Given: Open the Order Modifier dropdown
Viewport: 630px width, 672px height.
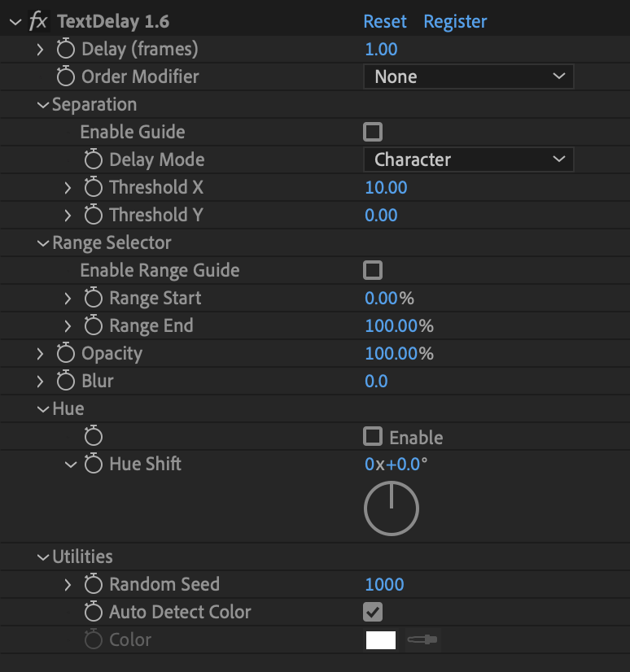Looking at the screenshot, I should point(468,77).
